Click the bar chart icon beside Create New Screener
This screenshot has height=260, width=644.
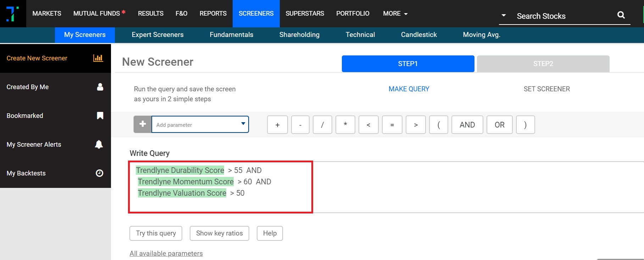tap(98, 58)
